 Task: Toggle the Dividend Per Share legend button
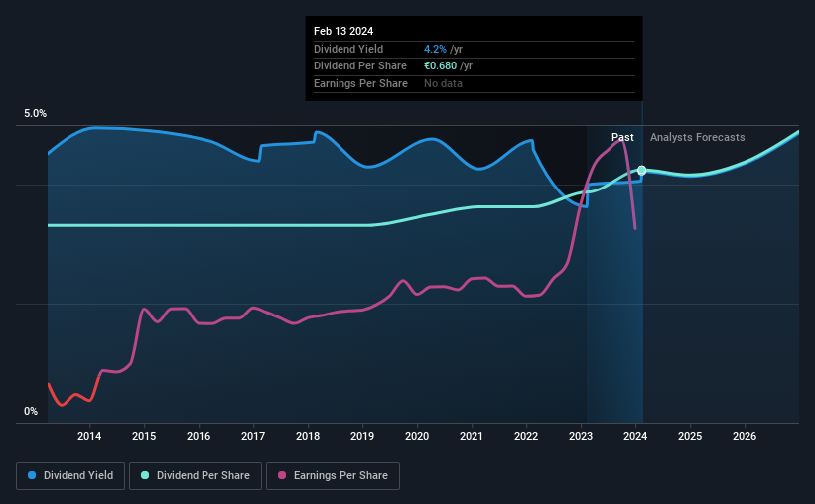click(196, 476)
